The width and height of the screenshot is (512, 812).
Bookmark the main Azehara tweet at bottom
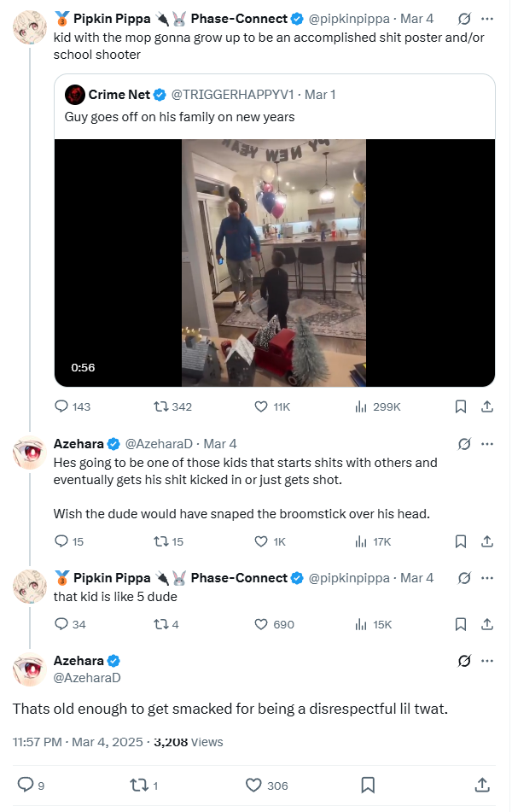(x=368, y=785)
